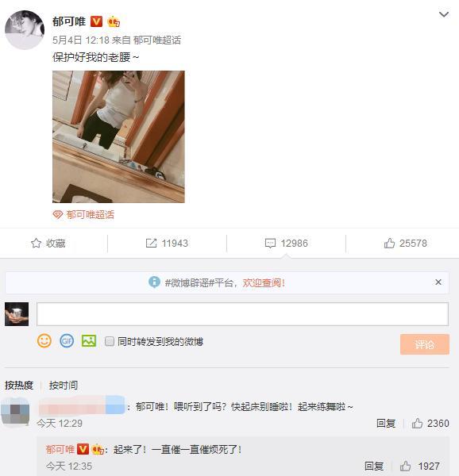The height and width of the screenshot is (476, 459).
Task: Click 回复 on the first comment
Action: click(x=386, y=423)
